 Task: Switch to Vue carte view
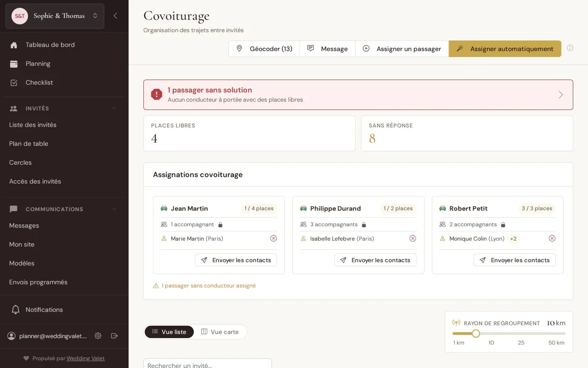220,332
